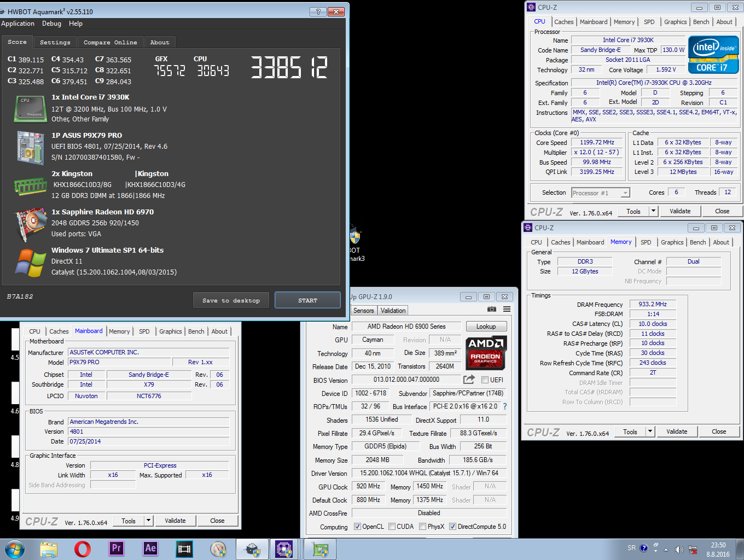Launch Adobe Premiere Pro from the taskbar
The width and height of the screenshot is (744, 560).
tap(117, 549)
